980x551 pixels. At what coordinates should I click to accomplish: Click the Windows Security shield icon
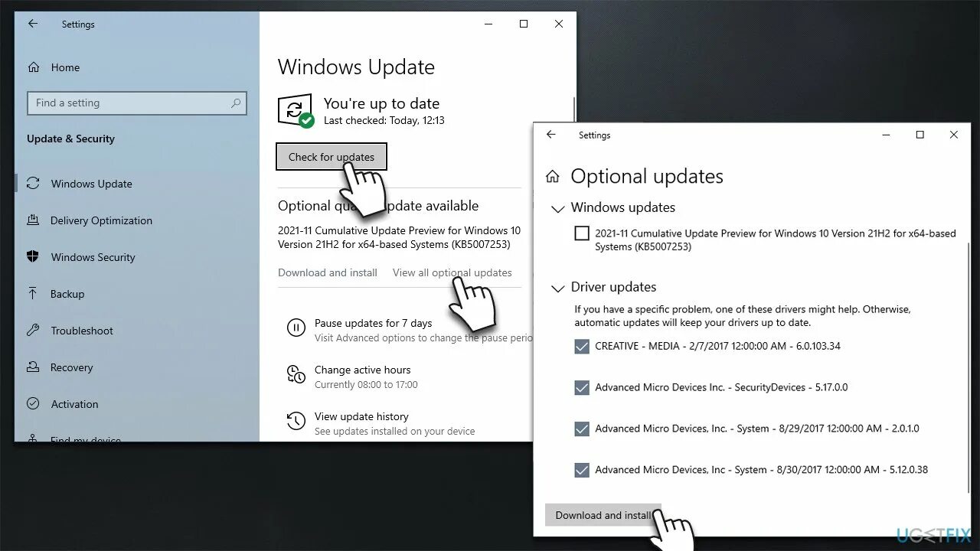pos(33,257)
